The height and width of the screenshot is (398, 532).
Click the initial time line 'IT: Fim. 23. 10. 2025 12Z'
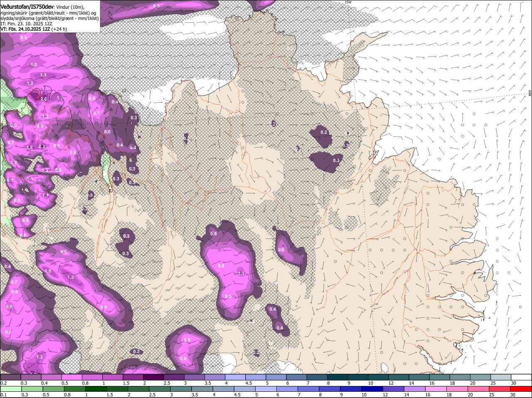tap(26, 24)
